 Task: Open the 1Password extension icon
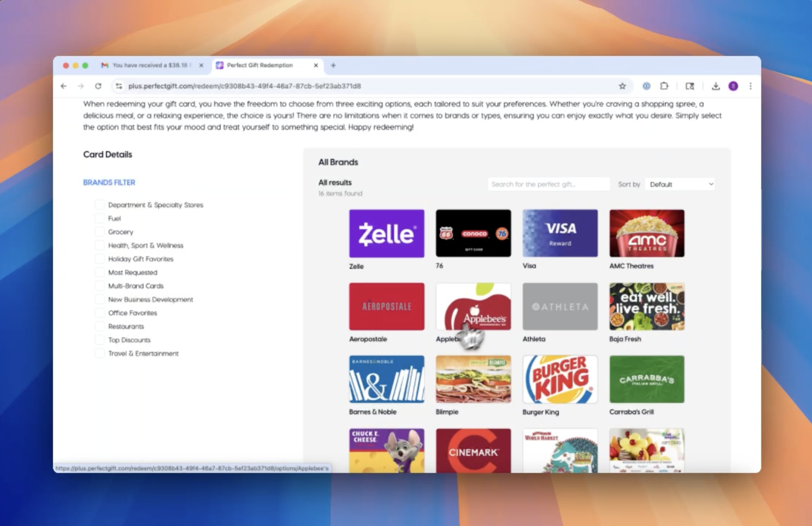[x=646, y=86]
